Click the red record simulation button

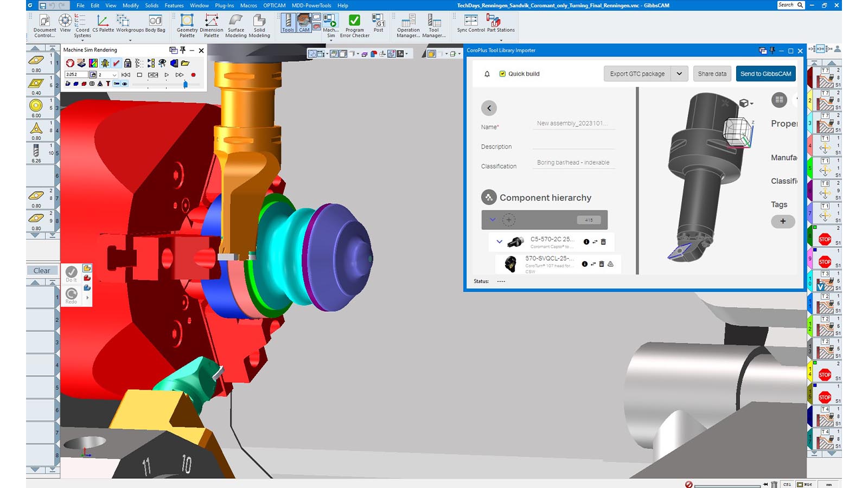click(193, 75)
